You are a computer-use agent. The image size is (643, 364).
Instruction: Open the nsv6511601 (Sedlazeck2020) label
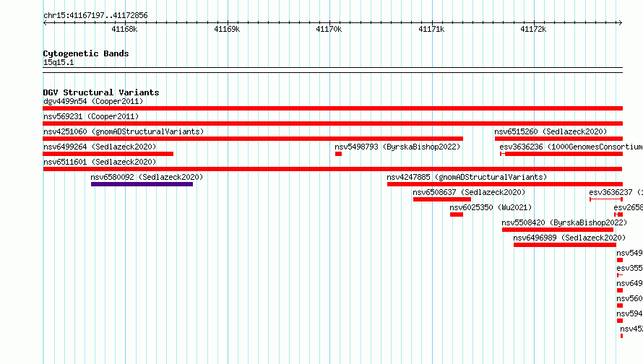coord(100,162)
